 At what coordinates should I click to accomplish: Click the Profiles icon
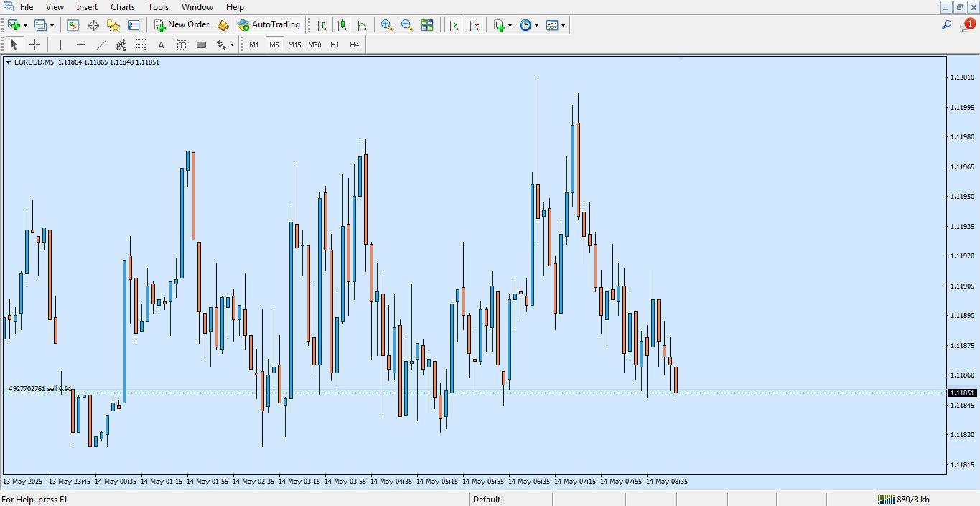tap(41, 25)
